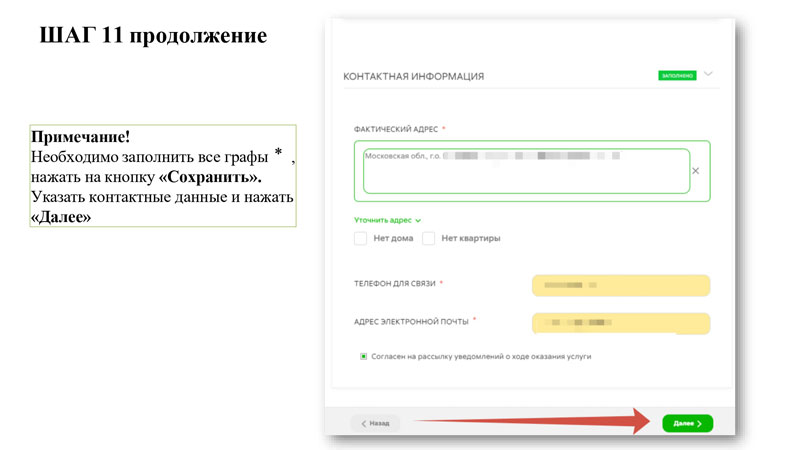Expand the "Уточнить адрес" options
Image resolution: width=800 pixels, height=450 pixels.
click(x=388, y=220)
